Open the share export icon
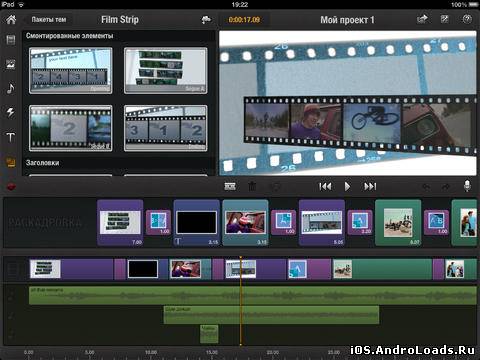Viewport: 480px width, 360px height. point(422,19)
